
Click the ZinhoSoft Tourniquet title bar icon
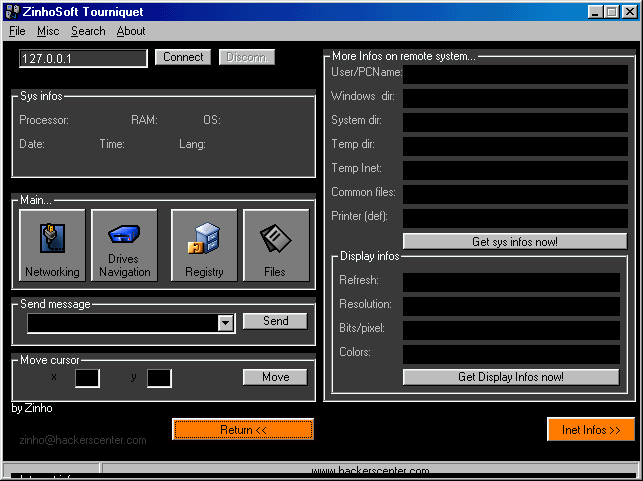tap(10, 11)
